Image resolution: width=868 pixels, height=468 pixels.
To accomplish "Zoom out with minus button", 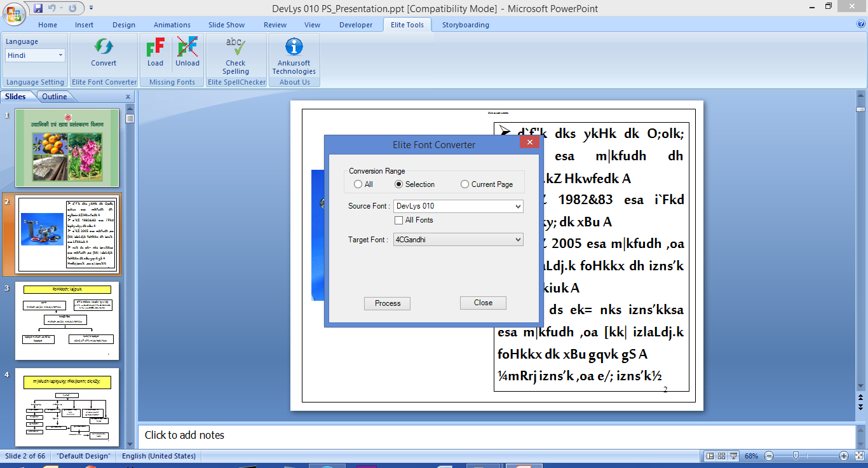I will coord(769,456).
